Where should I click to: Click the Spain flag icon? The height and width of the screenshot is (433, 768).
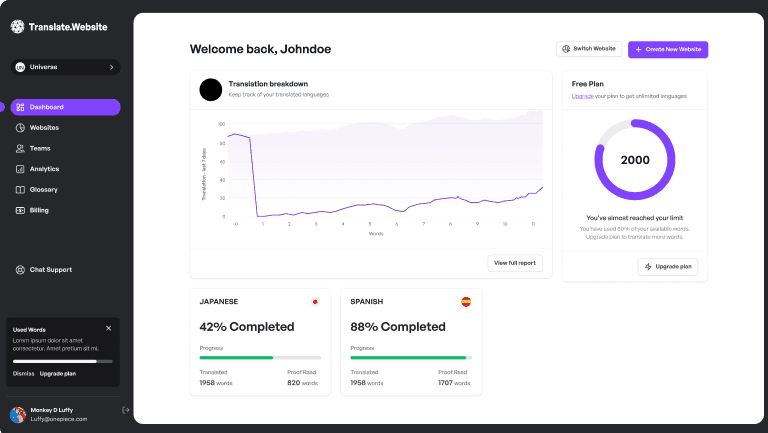click(466, 301)
